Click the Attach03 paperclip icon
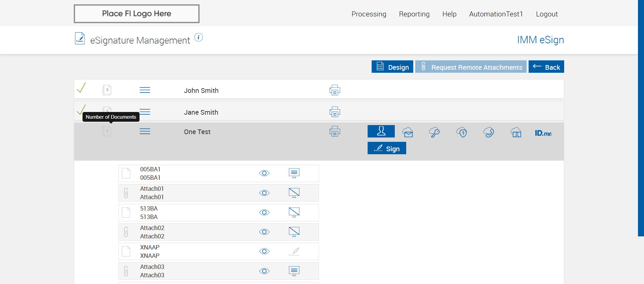Screen dimensions: 644x284 (x=126, y=271)
